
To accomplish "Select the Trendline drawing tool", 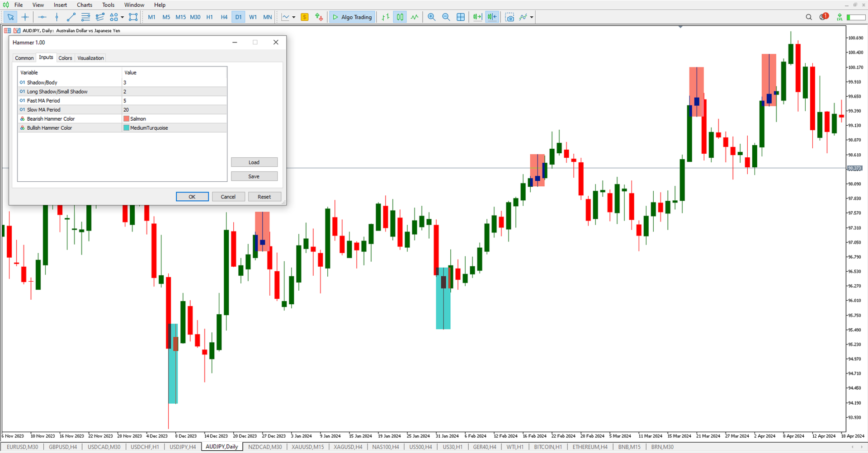I will click(71, 17).
